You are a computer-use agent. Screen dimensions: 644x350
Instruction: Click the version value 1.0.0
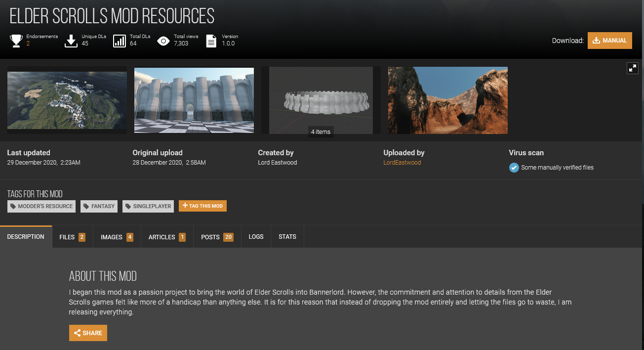(x=228, y=44)
